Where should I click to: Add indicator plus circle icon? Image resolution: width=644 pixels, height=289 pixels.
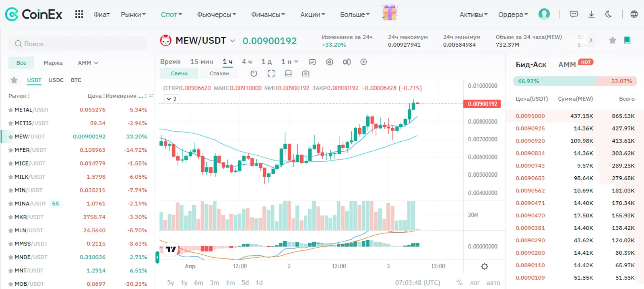click(x=363, y=62)
